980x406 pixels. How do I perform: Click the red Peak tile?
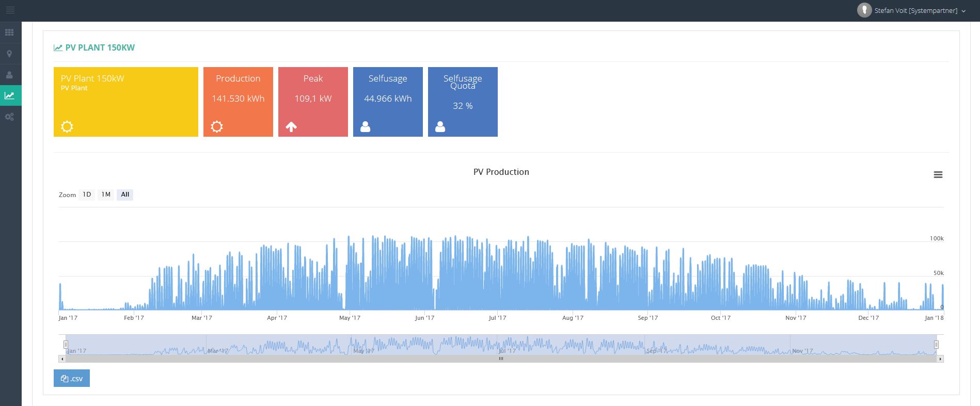(x=313, y=102)
